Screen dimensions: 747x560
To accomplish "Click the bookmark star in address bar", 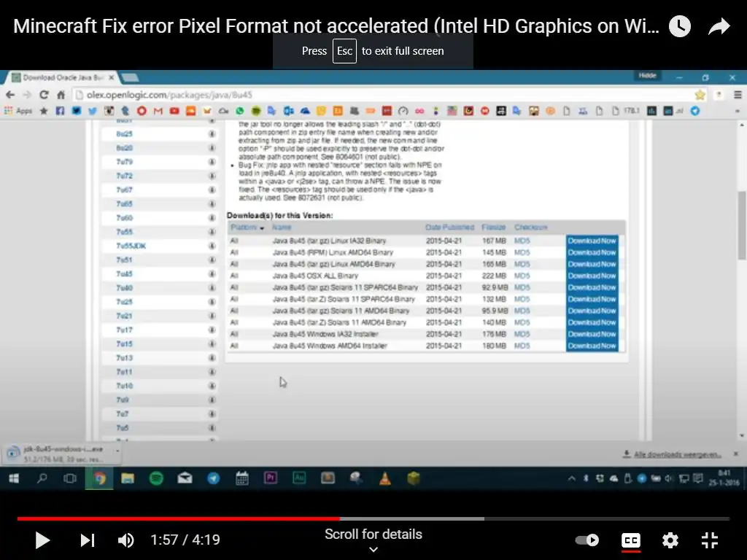I will pos(700,95).
